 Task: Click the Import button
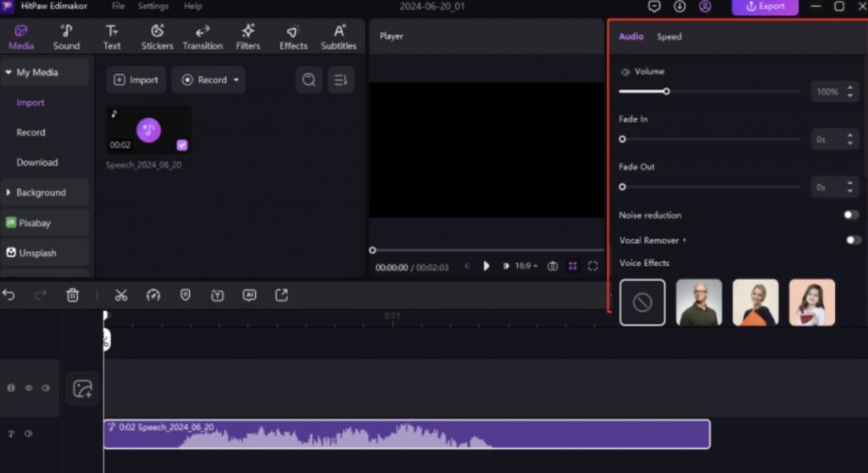click(136, 80)
